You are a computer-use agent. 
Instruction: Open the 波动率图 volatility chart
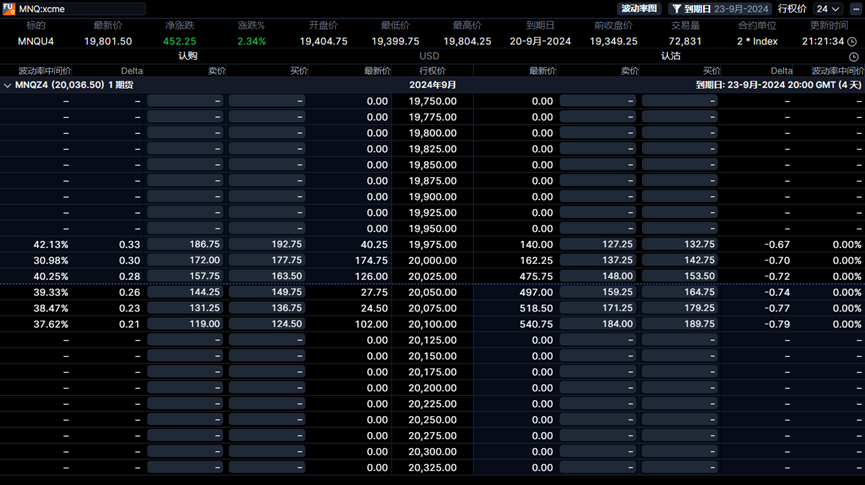click(640, 9)
